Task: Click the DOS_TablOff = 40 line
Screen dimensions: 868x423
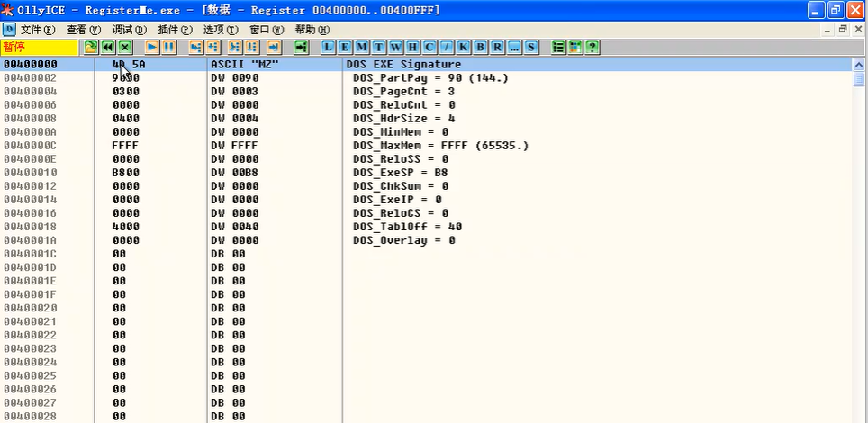Action: 407,227
